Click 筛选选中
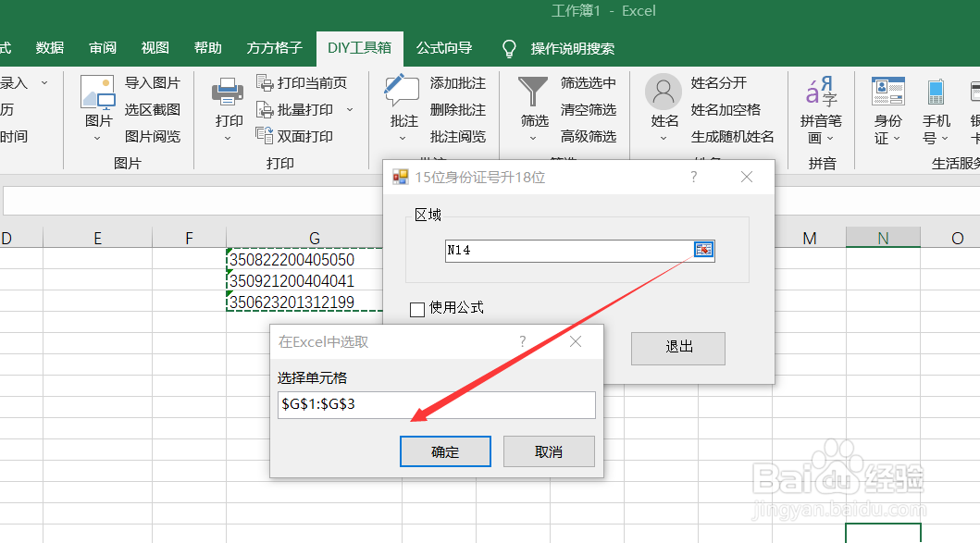The width and height of the screenshot is (980, 543). (x=589, y=82)
